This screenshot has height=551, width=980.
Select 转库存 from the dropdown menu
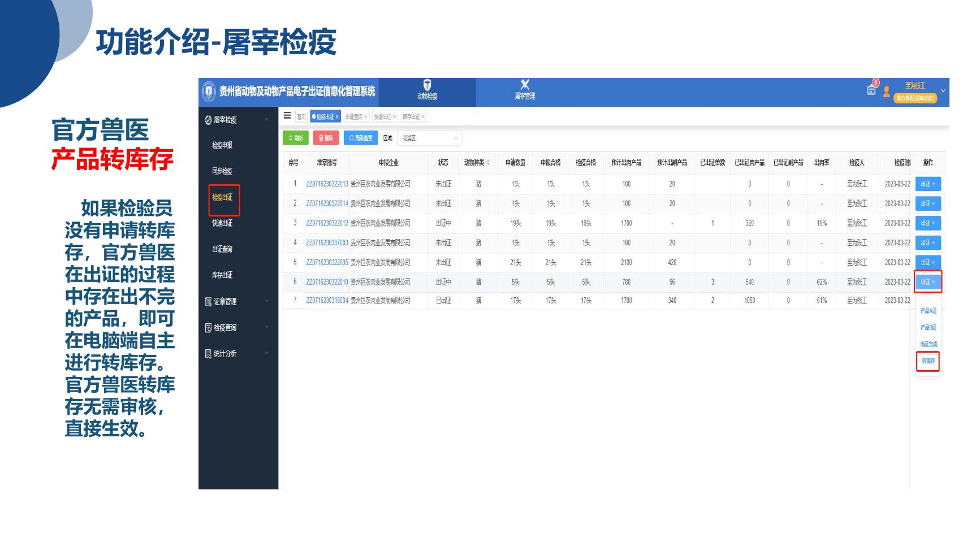pyautogui.click(x=928, y=361)
